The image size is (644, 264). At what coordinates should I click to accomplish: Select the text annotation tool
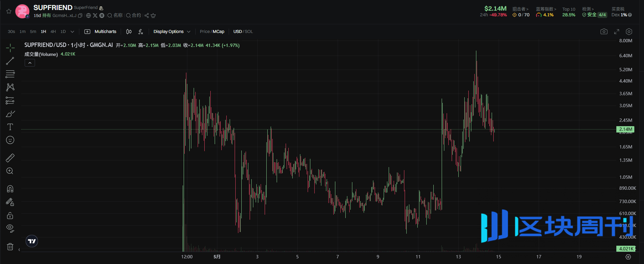point(10,127)
